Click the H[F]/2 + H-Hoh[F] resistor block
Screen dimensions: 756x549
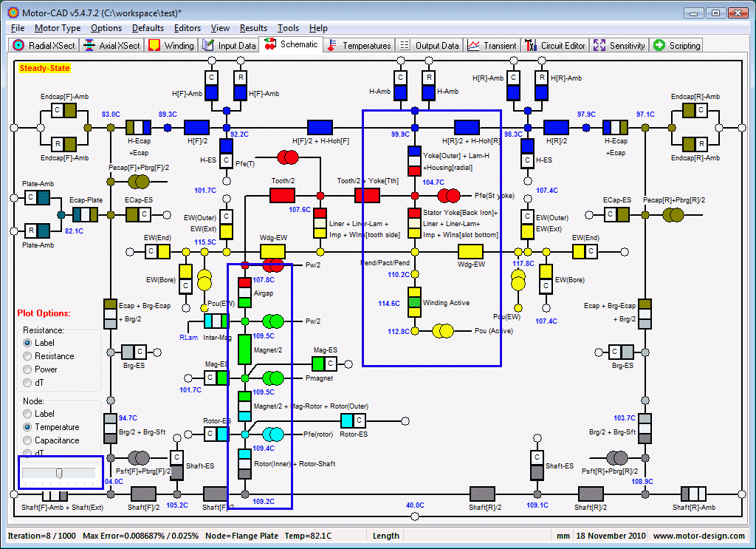coord(320,128)
